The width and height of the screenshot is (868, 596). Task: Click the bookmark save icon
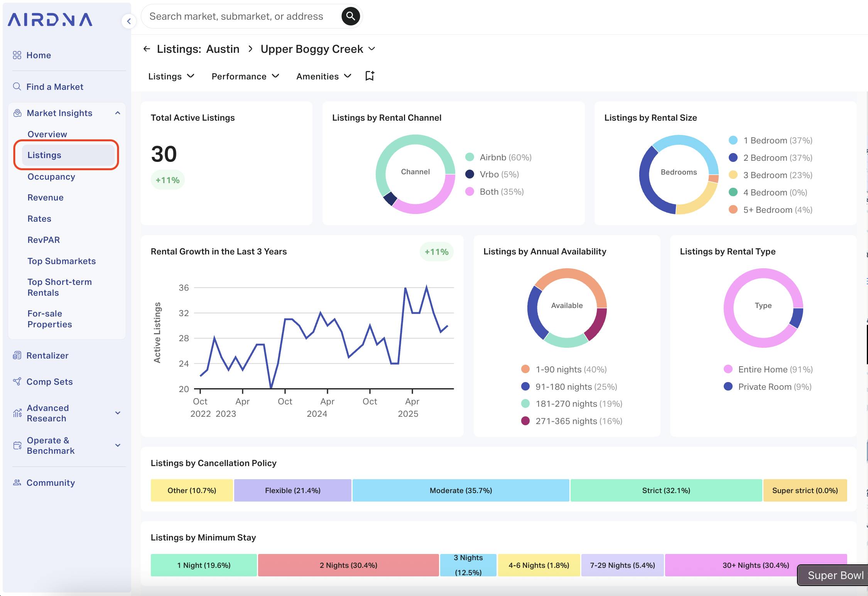(370, 76)
